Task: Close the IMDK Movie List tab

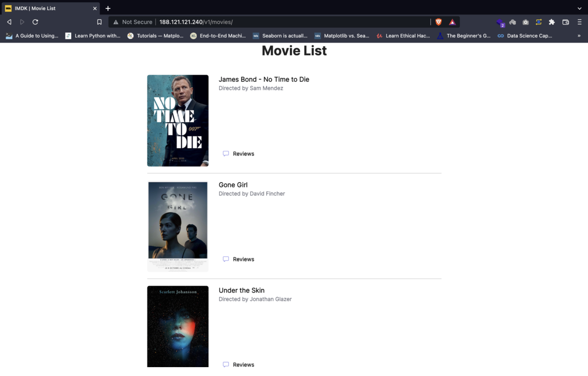Action: (x=95, y=8)
